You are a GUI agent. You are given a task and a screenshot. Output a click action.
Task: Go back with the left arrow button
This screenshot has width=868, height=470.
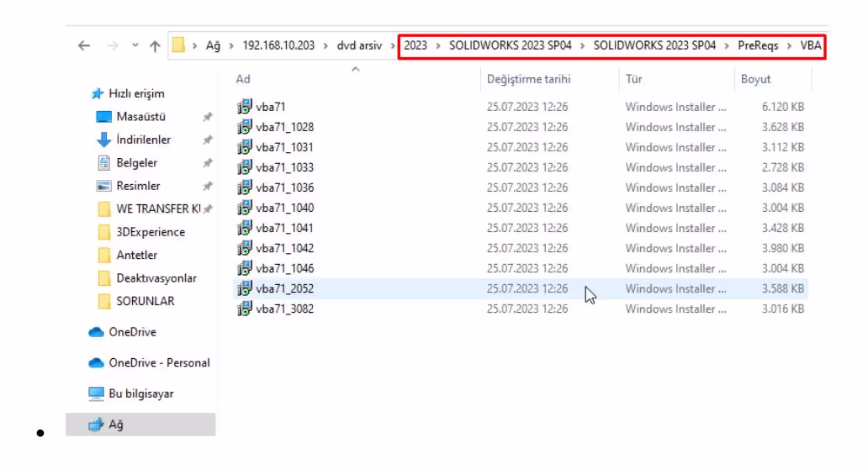coord(83,45)
